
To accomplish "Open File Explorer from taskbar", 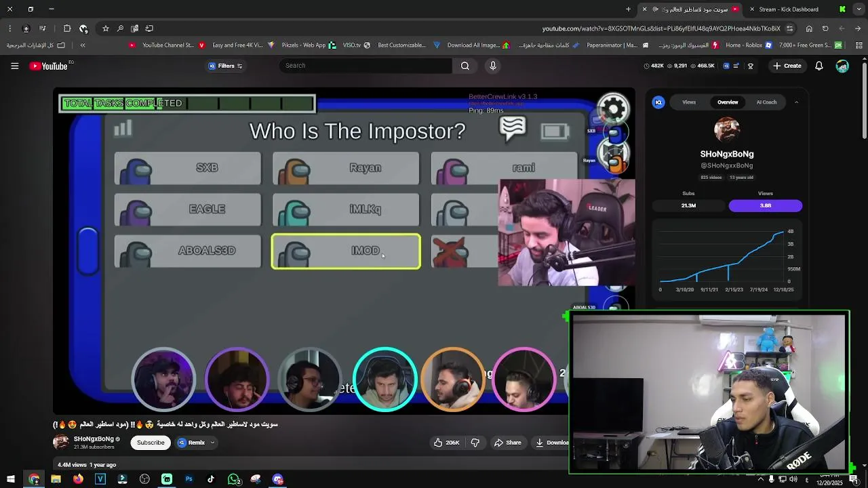I will (x=56, y=479).
